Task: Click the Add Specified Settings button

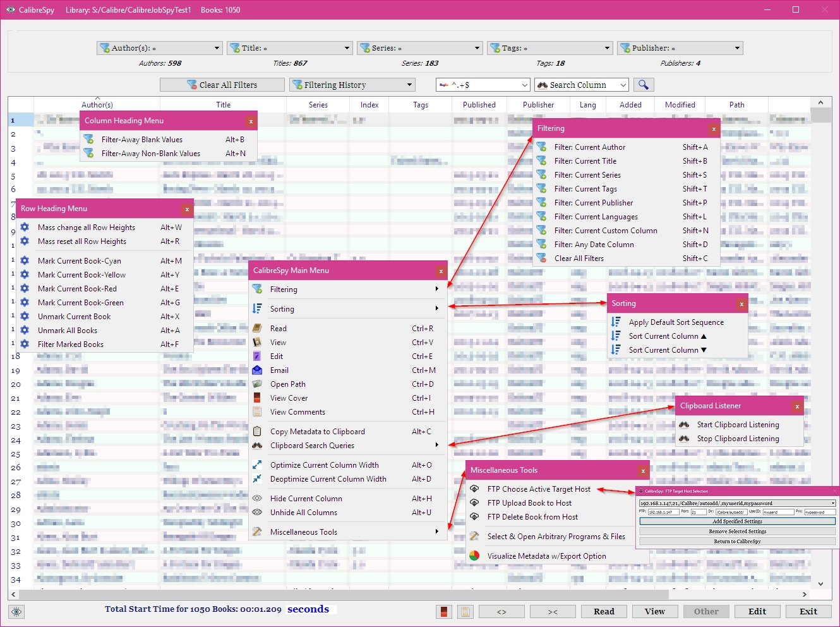Action: [737, 521]
